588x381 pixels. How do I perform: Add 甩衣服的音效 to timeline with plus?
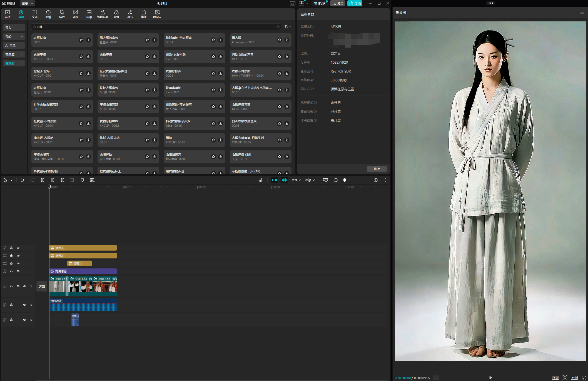coord(155,40)
